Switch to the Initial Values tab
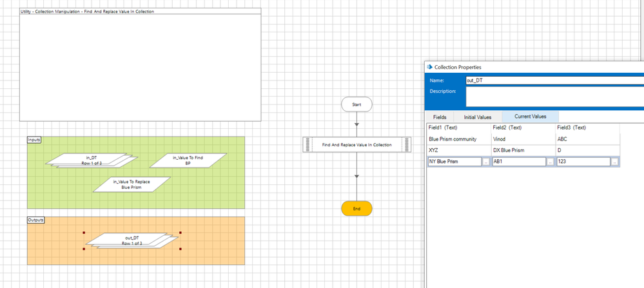The height and width of the screenshot is (288, 644). click(x=478, y=117)
